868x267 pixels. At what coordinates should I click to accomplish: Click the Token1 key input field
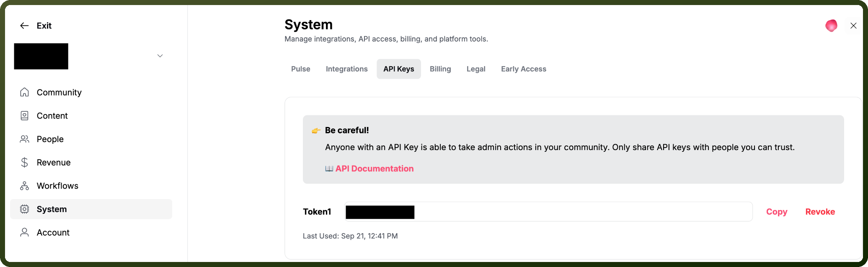[548, 212]
